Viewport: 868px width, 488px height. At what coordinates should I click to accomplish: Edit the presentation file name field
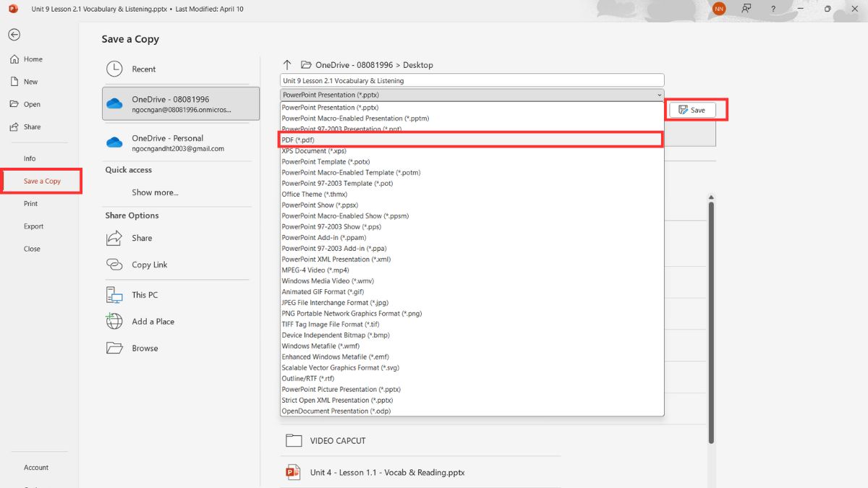[x=470, y=80]
